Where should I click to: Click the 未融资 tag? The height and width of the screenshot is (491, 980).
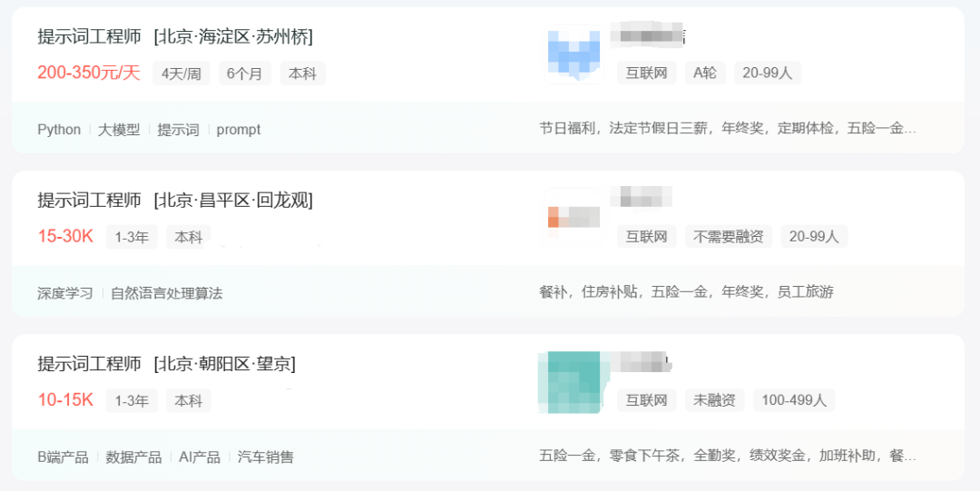click(x=714, y=400)
